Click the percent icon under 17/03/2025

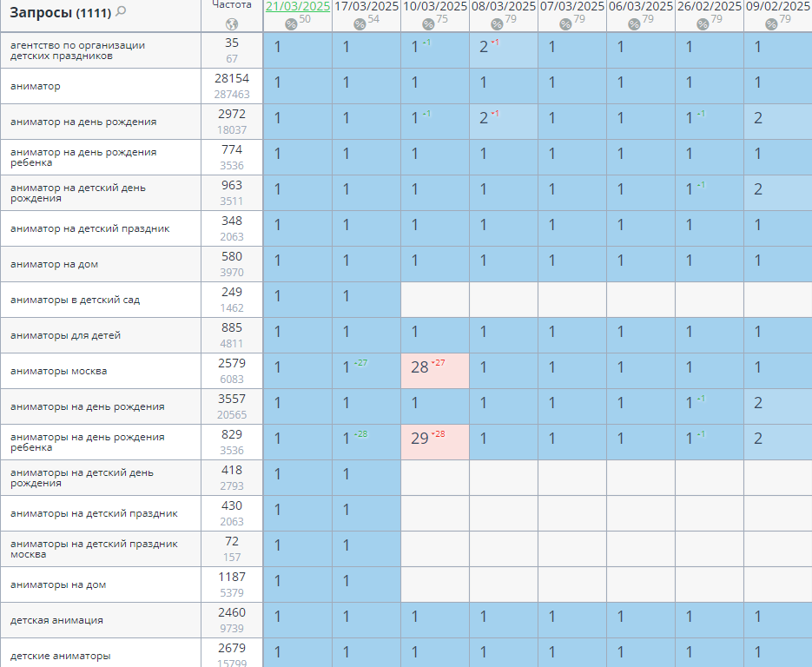pos(360,23)
